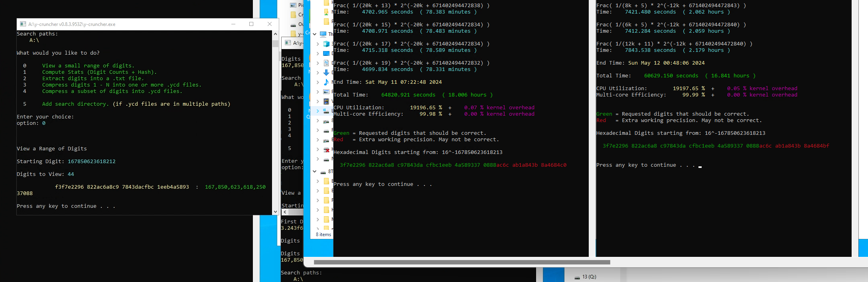Select the 3D Objects cube icon
Viewport: 868px width, 282px height.
pos(326,44)
